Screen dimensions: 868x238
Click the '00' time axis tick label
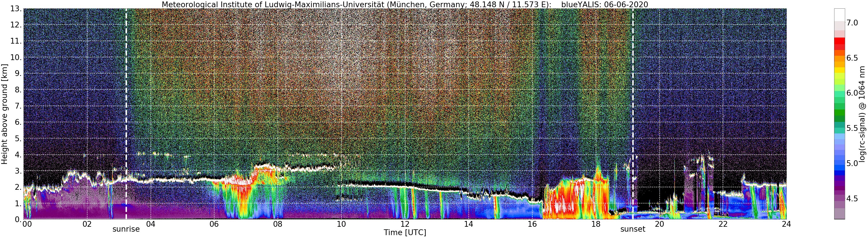[27, 224]
